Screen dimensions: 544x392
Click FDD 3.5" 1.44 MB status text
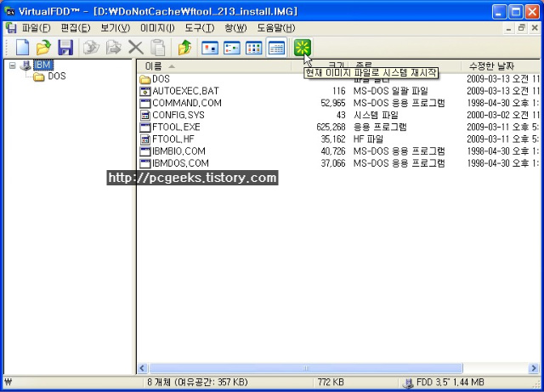[450, 383]
